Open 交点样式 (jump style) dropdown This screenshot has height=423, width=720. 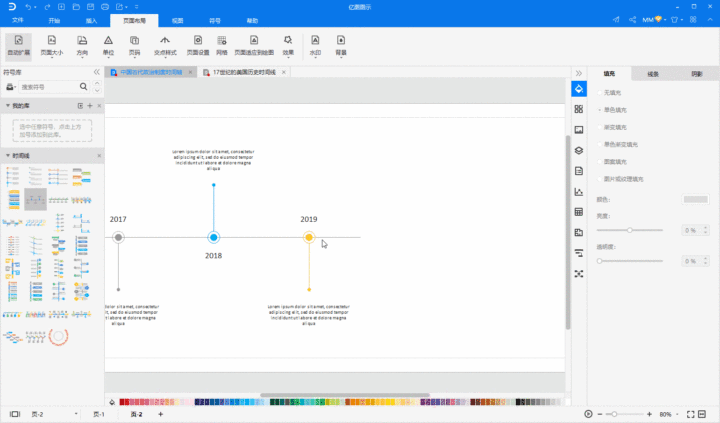tap(165, 45)
